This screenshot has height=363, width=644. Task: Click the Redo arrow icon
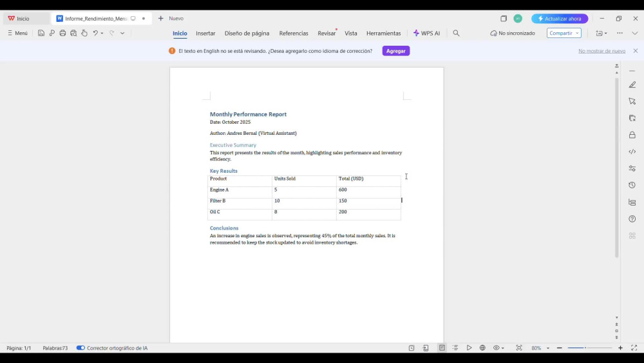(111, 34)
